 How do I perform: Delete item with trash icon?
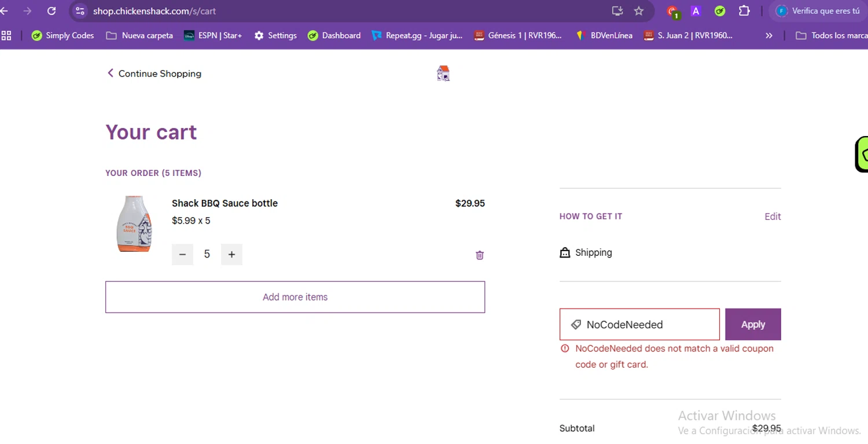click(480, 255)
